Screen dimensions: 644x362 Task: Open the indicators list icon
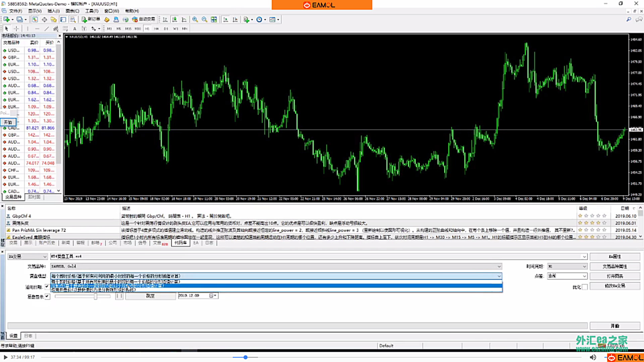click(247, 19)
